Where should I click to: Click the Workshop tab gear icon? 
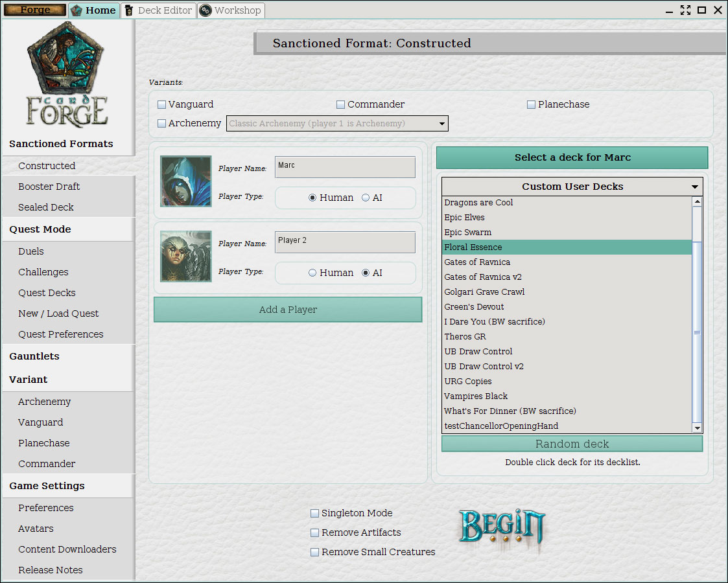point(205,10)
